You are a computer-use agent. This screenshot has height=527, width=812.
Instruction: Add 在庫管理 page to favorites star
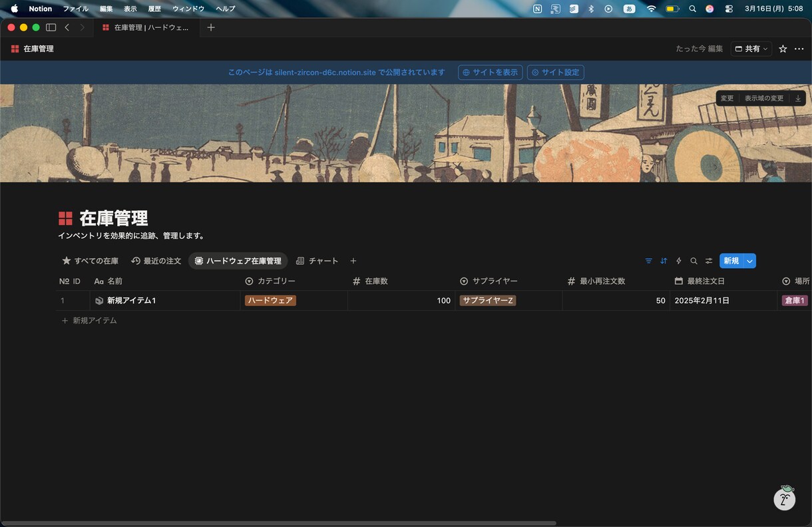click(783, 49)
